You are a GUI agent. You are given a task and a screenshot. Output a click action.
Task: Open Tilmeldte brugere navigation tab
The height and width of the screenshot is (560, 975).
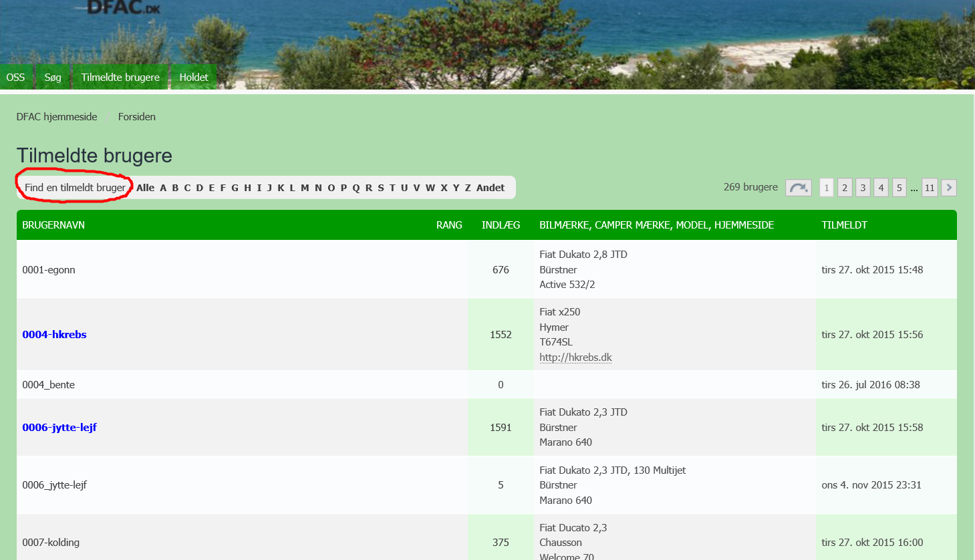pyautogui.click(x=120, y=78)
